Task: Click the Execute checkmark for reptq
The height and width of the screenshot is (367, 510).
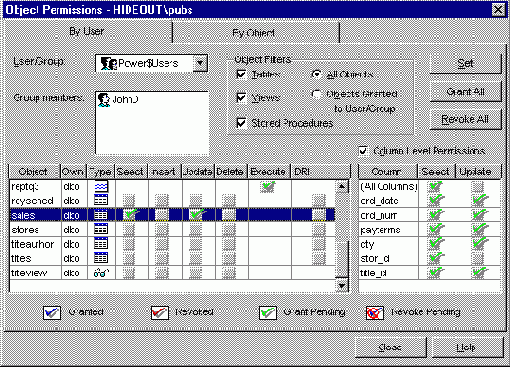Action: (268, 187)
